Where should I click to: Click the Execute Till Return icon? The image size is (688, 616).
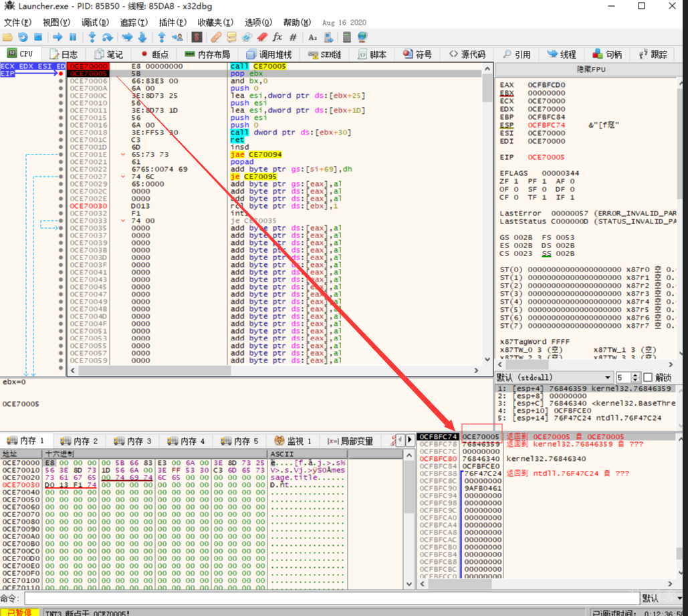click(x=162, y=37)
